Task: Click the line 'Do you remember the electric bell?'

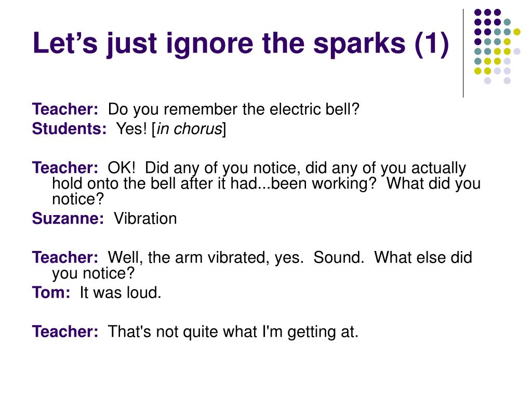Action: point(233,109)
